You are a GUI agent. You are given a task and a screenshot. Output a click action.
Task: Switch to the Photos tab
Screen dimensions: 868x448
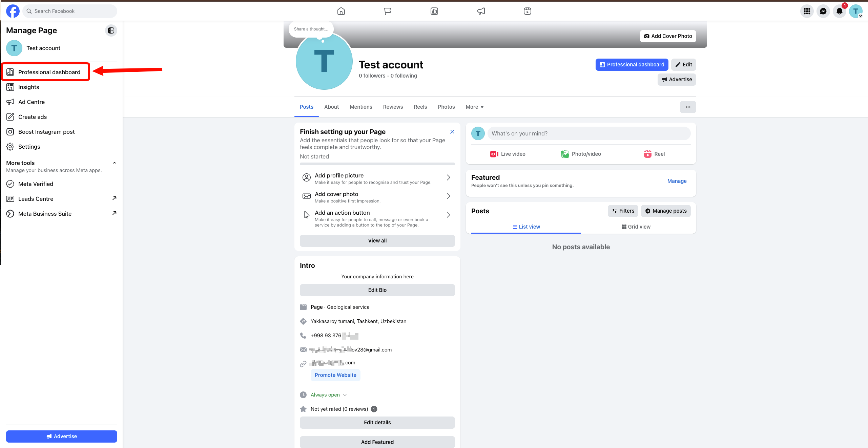click(446, 107)
